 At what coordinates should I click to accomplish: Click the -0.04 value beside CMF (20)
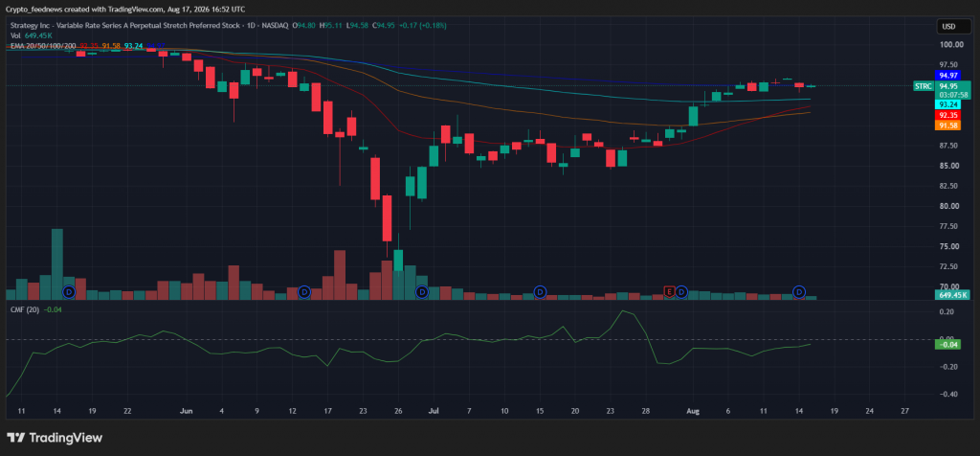click(53, 309)
